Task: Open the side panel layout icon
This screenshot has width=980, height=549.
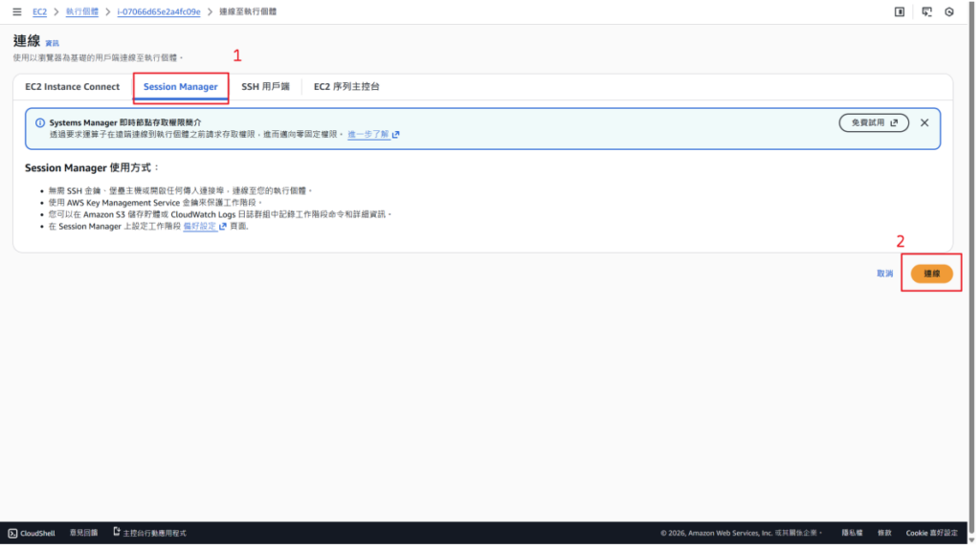Action: coord(900,11)
